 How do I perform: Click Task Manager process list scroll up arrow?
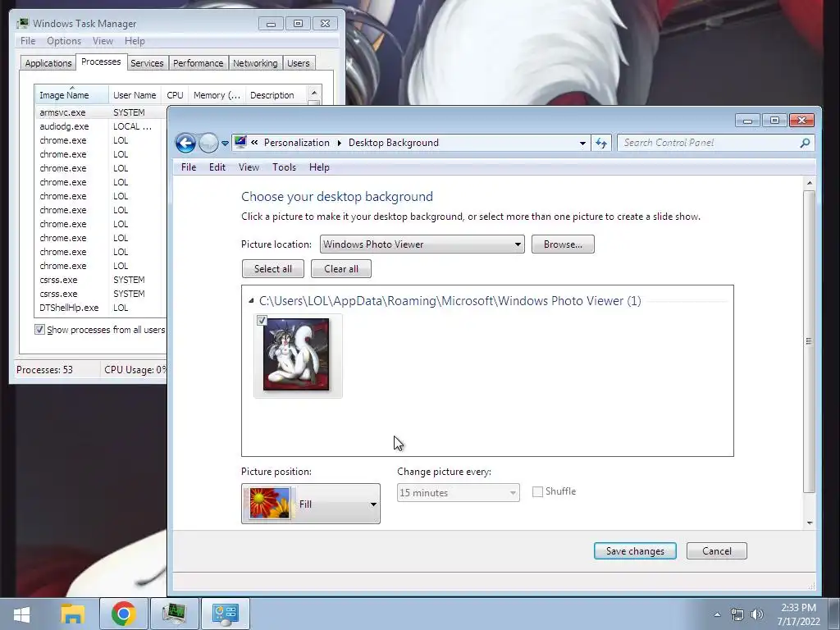coord(314,92)
